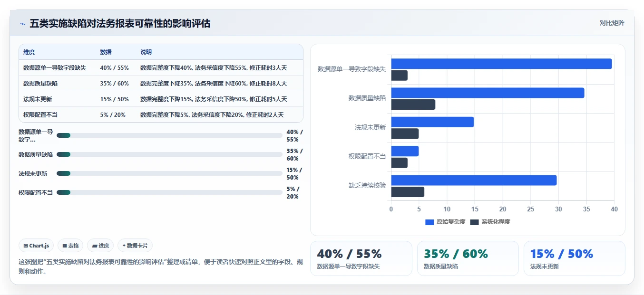Select table cell 数据源单一导致字段缺失
The image size is (644, 295).
(x=55, y=67)
